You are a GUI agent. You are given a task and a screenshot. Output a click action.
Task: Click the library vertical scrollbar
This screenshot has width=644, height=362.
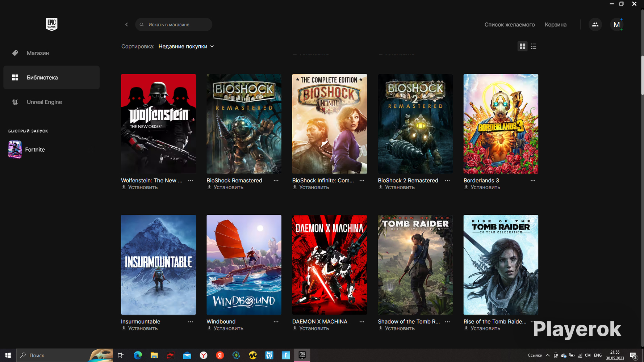pos(642,75)
